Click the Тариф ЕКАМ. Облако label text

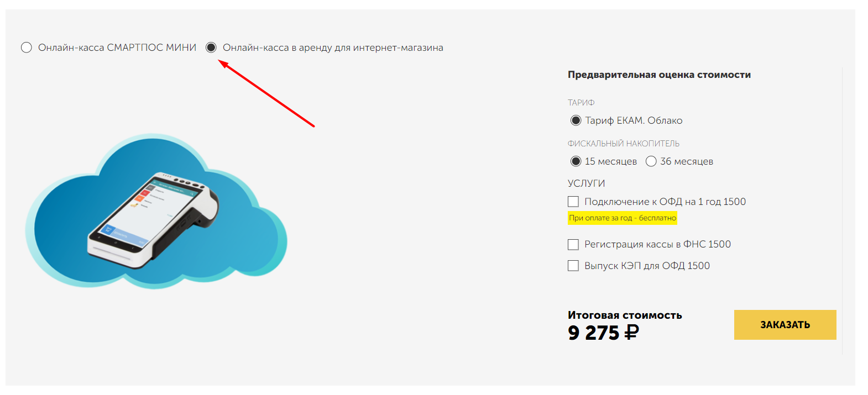coord(634,120)
